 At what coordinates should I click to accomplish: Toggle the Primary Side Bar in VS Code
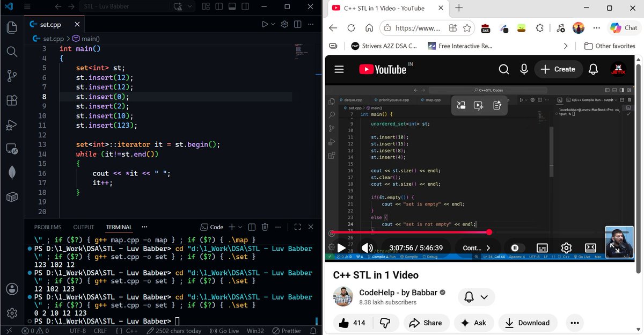218,6
